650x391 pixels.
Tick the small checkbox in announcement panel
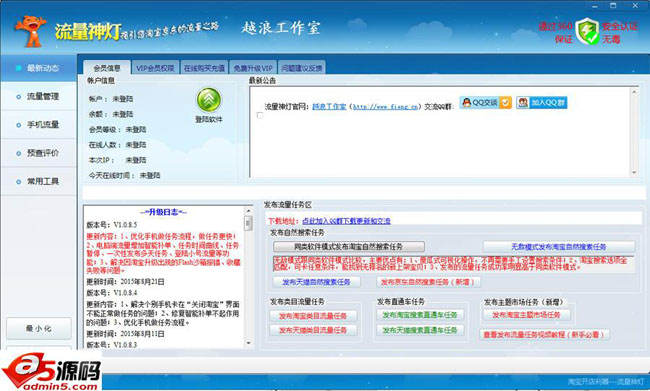pos(260,115)
